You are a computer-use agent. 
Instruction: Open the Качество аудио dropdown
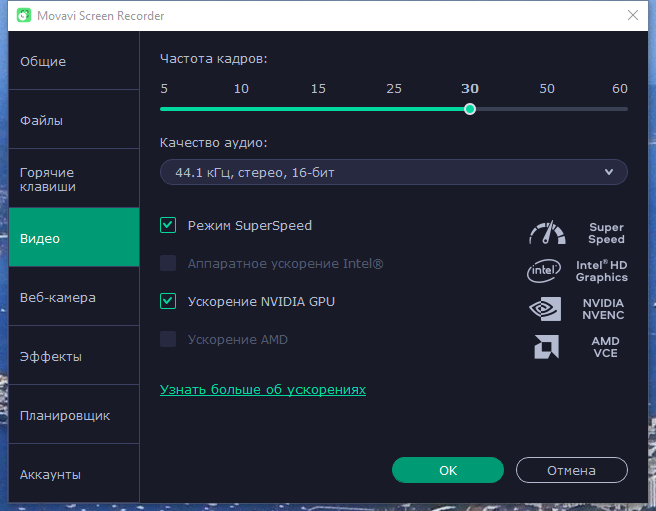coord(394,172)
